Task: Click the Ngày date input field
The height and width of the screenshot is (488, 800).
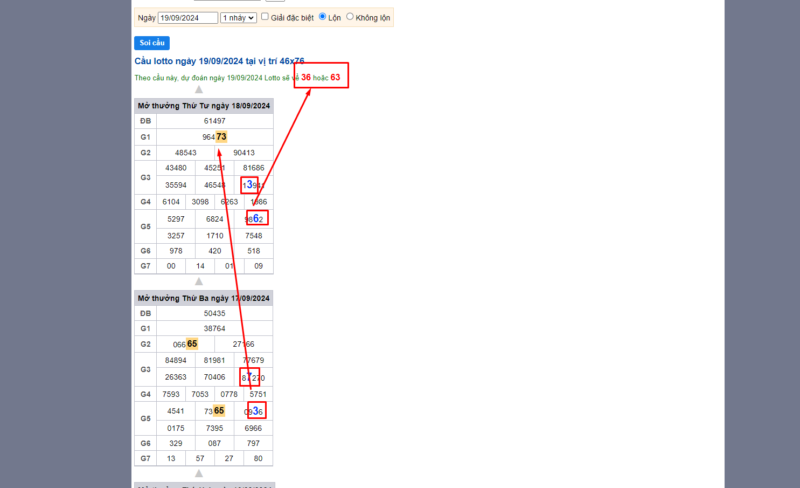Action: point(187,18)
